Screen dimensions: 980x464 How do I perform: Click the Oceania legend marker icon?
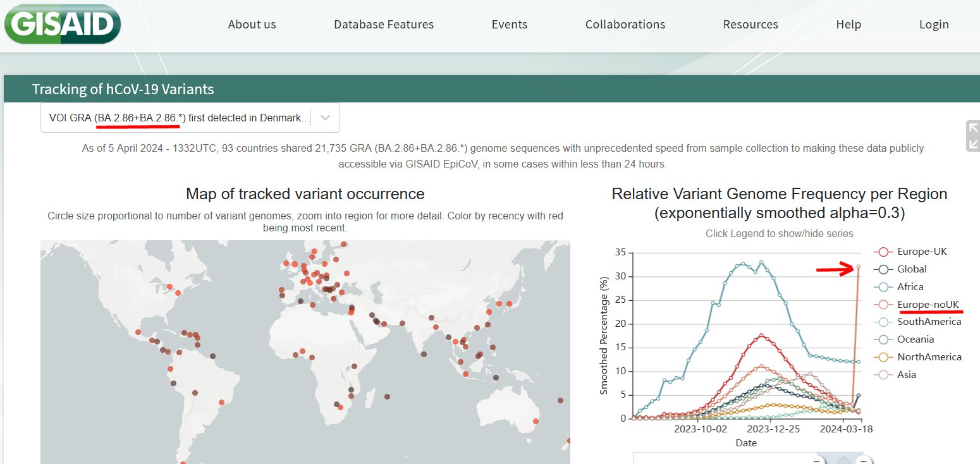[x=884, y=339]
